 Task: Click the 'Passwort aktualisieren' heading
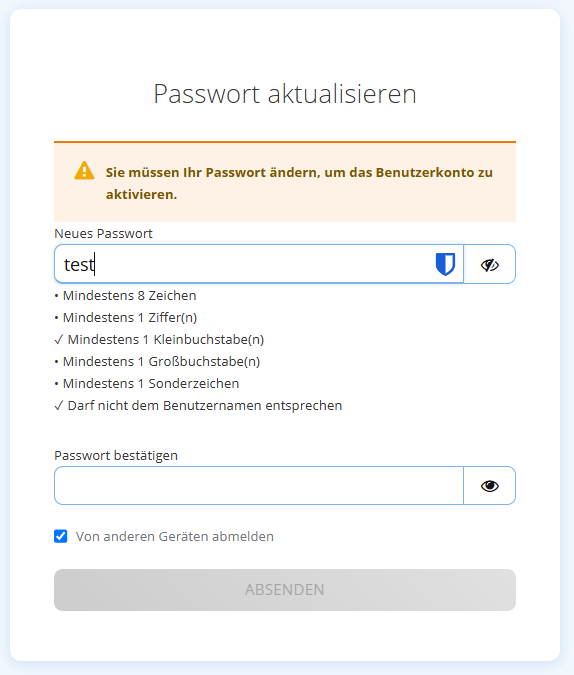(285, 94)
